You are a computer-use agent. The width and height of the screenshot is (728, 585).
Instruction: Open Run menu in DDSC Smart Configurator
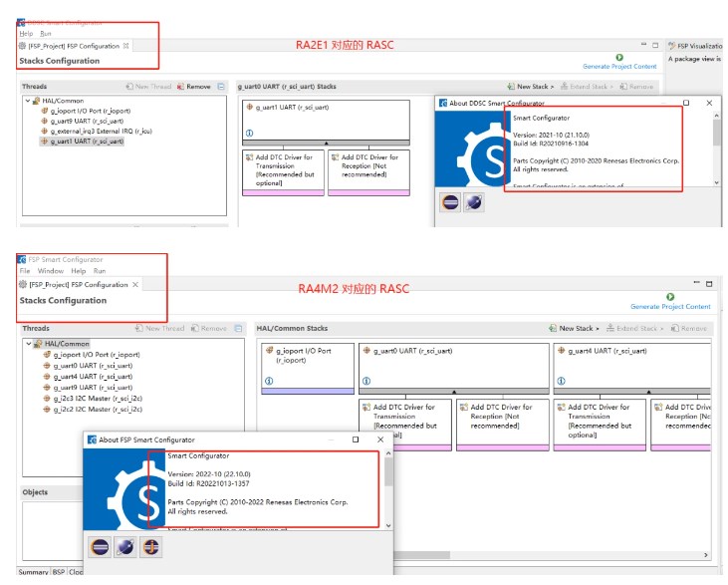click(46, 34)
